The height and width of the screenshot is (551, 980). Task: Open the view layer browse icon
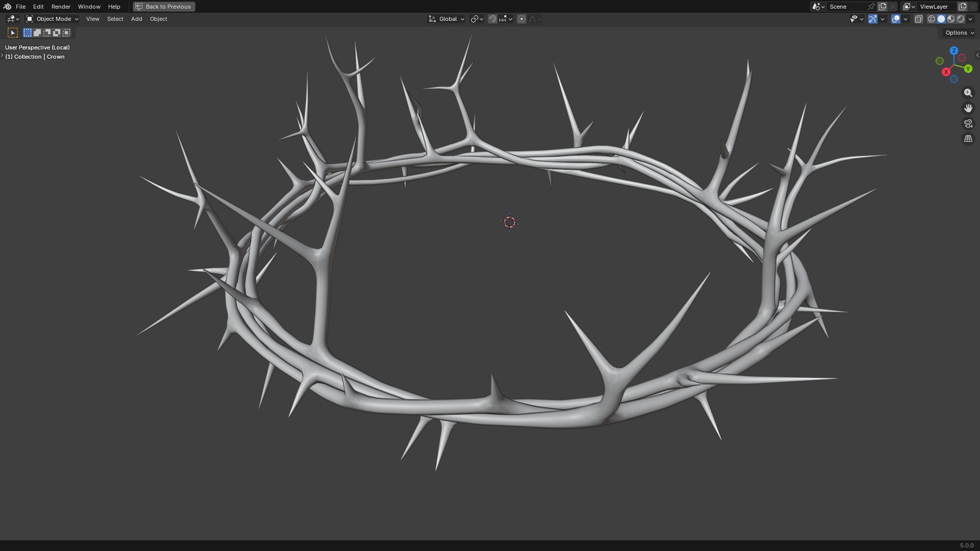click(909, 7)
